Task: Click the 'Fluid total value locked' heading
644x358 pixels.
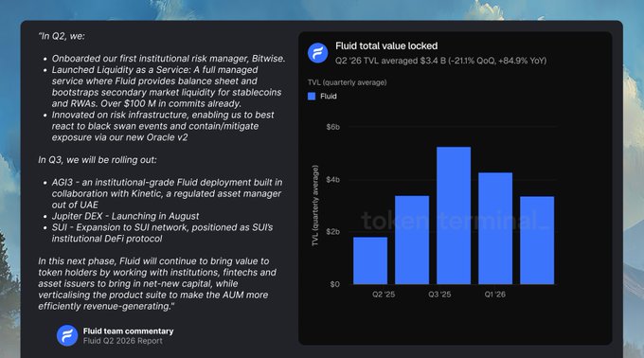Action: (x=386, y=46)
